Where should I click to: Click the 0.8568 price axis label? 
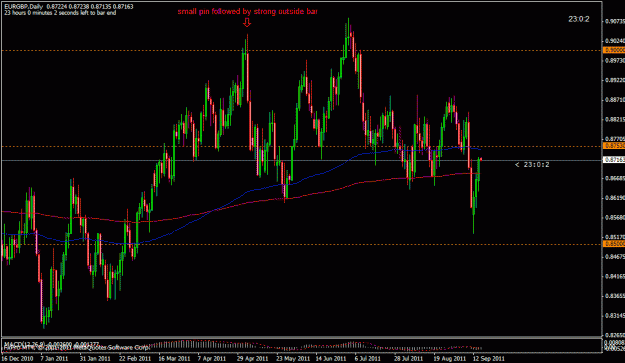pos(615,217)
